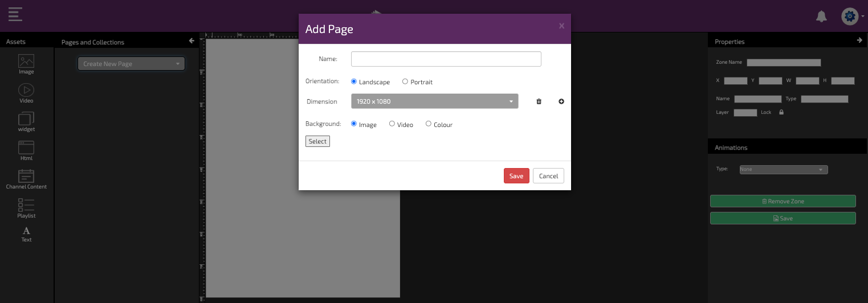Save the new page
Viewport: 868px width, 303px height.
(516, 176)
